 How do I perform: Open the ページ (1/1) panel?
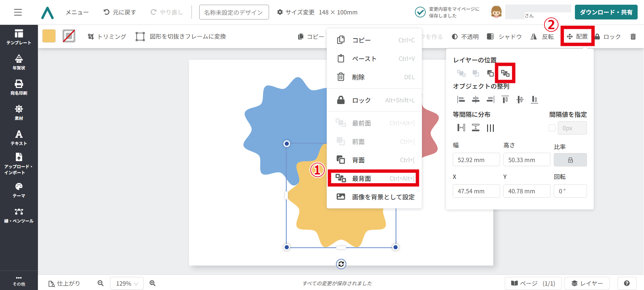coord(533,283)
